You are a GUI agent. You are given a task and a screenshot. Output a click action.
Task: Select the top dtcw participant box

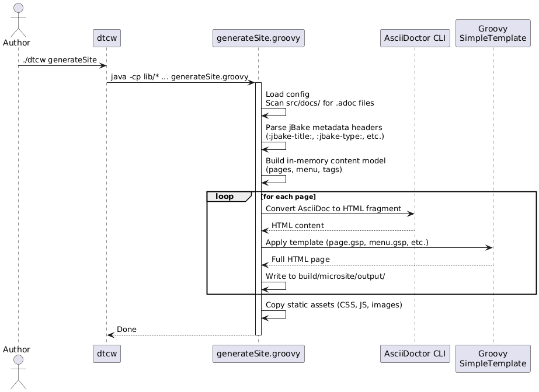click(106, 38)
